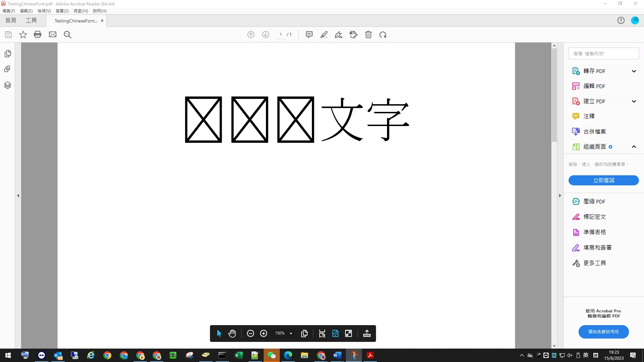The image size is (644, 362).
Task: Click the 立即嘗試 button
Action: [x=603, y=180]
